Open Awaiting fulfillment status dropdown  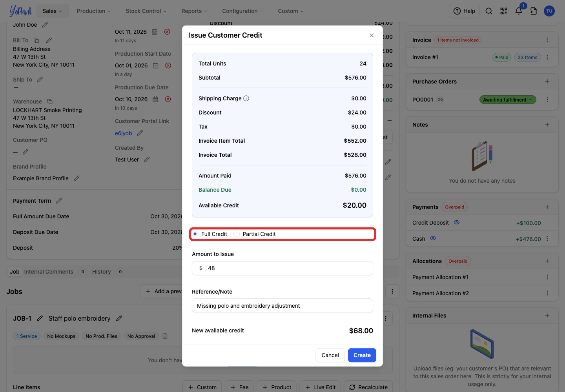(508, 100)
